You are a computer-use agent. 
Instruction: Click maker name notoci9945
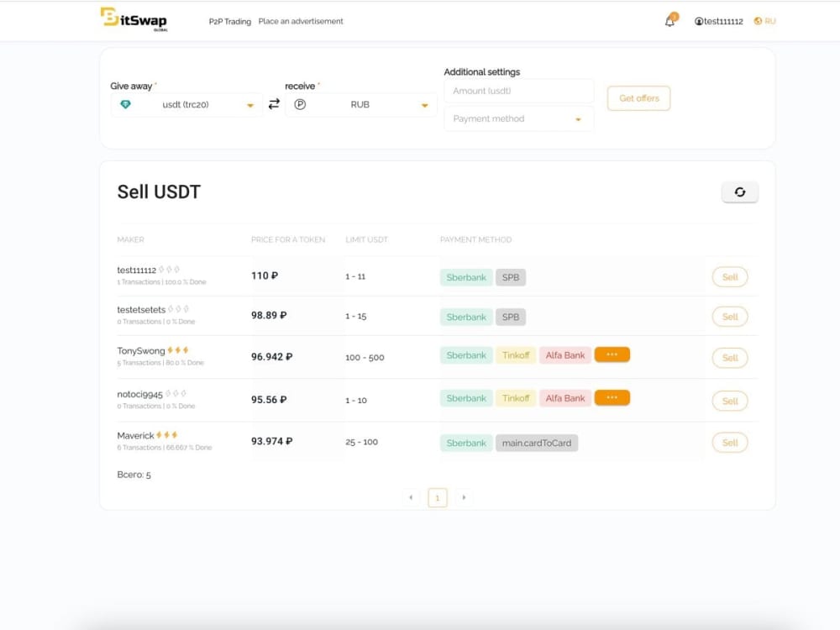click(x=139, y=394)
